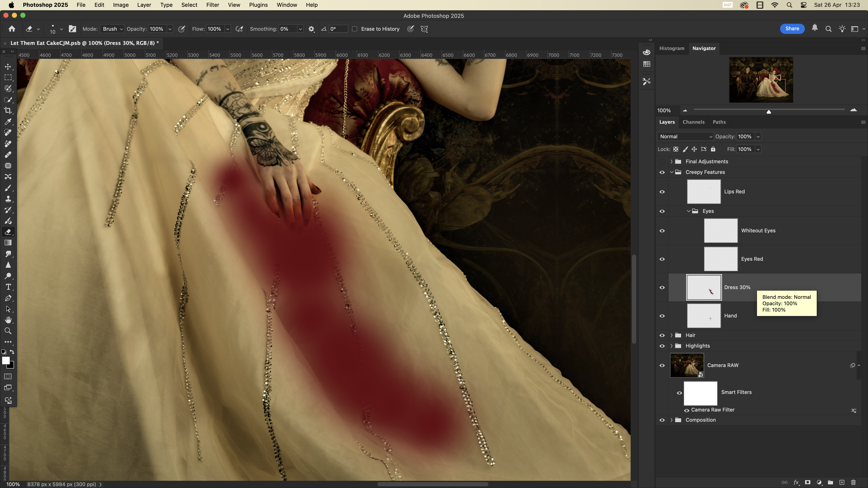The image size is (868, 488).
Task: Select the Crop tool
Action: (8, 111)
